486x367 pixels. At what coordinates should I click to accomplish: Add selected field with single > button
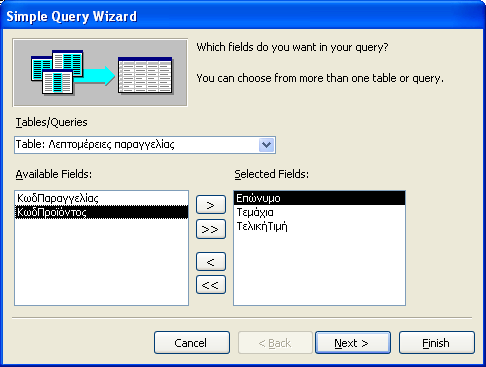click(x=211, y=205)
